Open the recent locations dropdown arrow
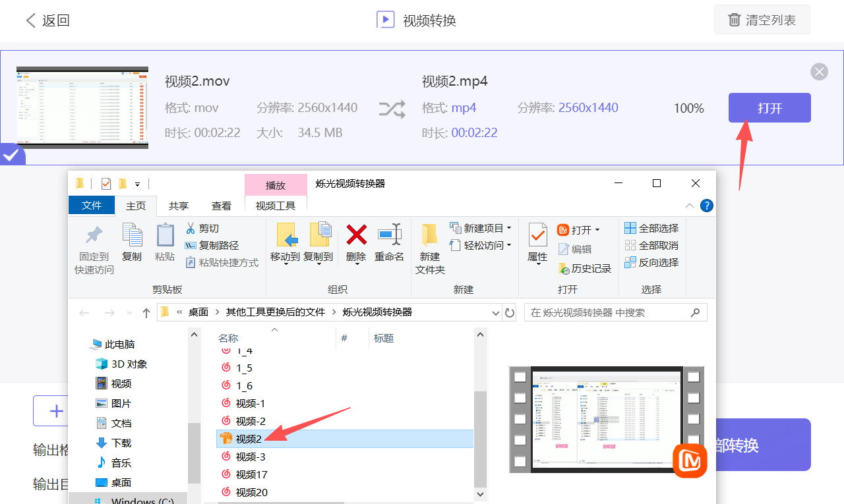This screenshot has width=844, height=504. [x=129, y=313]
